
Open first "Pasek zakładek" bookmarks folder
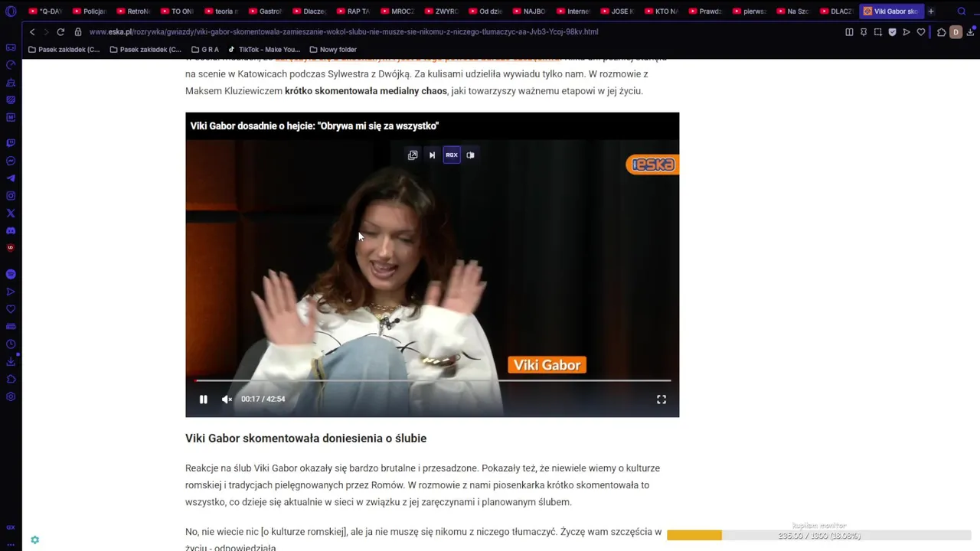coord(64,50)
